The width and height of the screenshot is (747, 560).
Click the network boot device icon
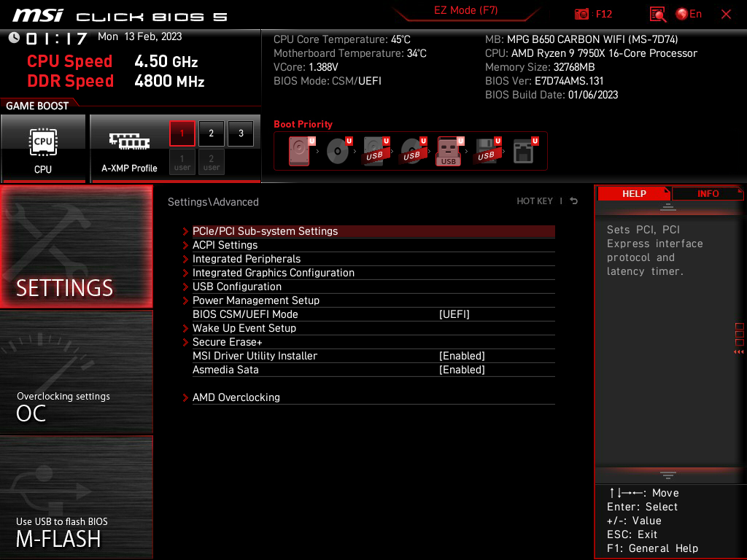(x=525, y=151)
